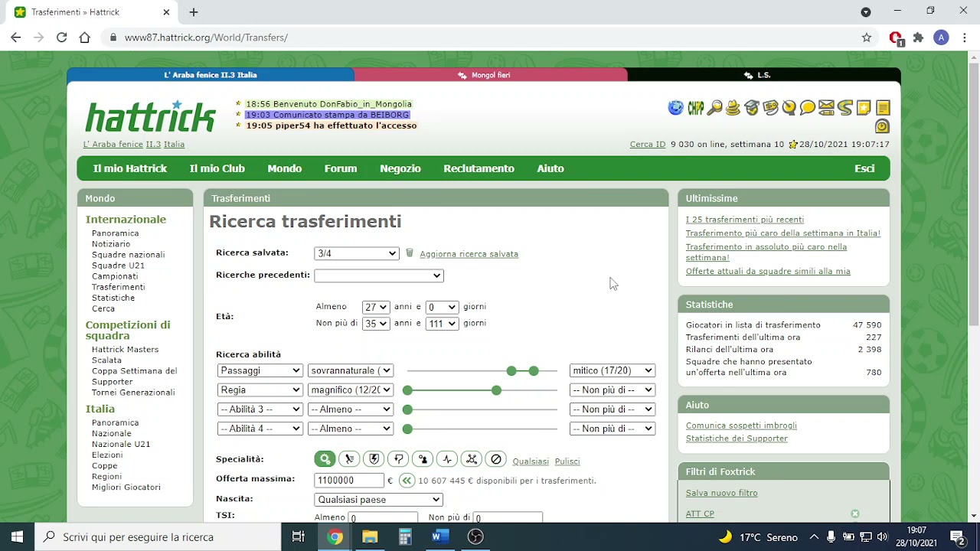Click the Pulisci link

(567, 461)
